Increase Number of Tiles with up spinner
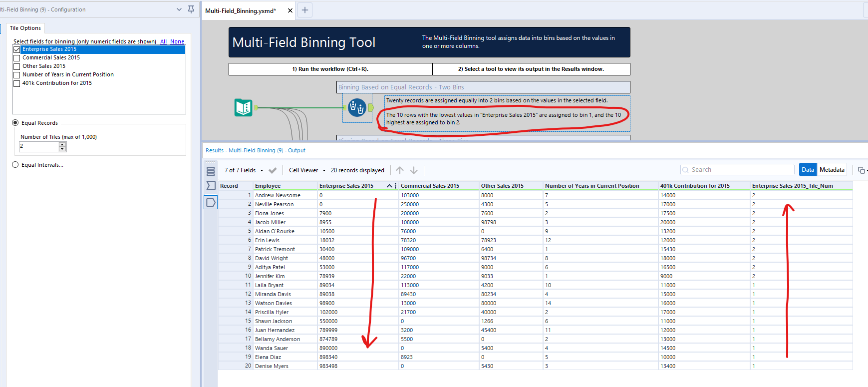This screenshot has width=868, height=387. [x=62, y=144]
